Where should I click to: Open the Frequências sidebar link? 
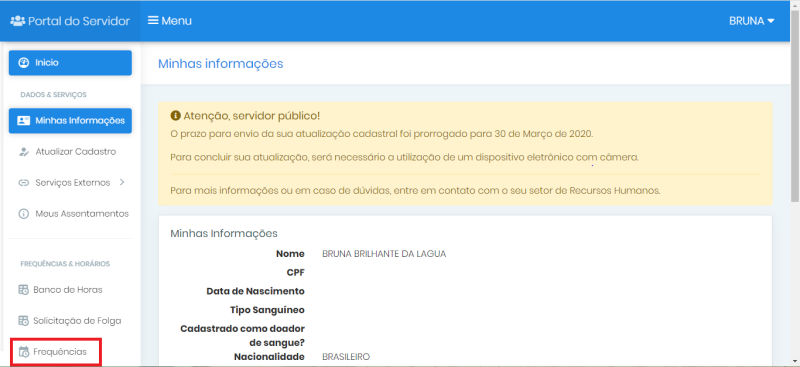pyautogui.click(x=57, y=352)
